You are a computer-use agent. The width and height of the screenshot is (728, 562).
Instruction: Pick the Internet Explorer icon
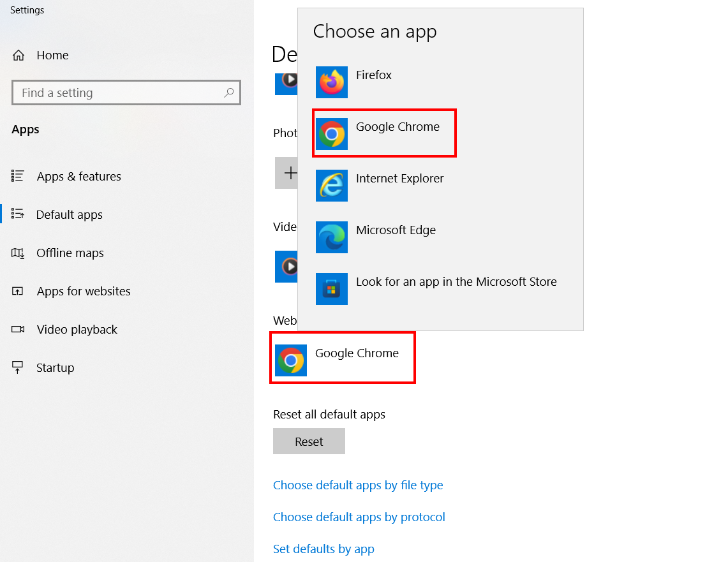(332, 186)
